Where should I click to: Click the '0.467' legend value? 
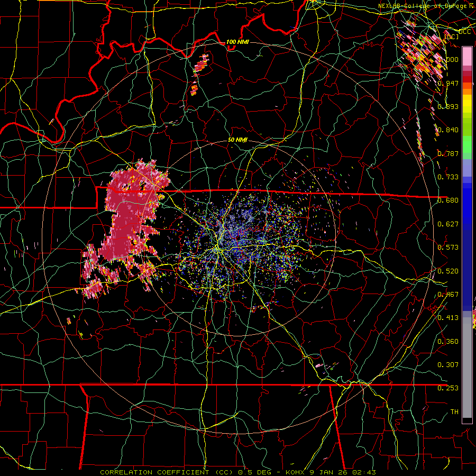point(448,295)
